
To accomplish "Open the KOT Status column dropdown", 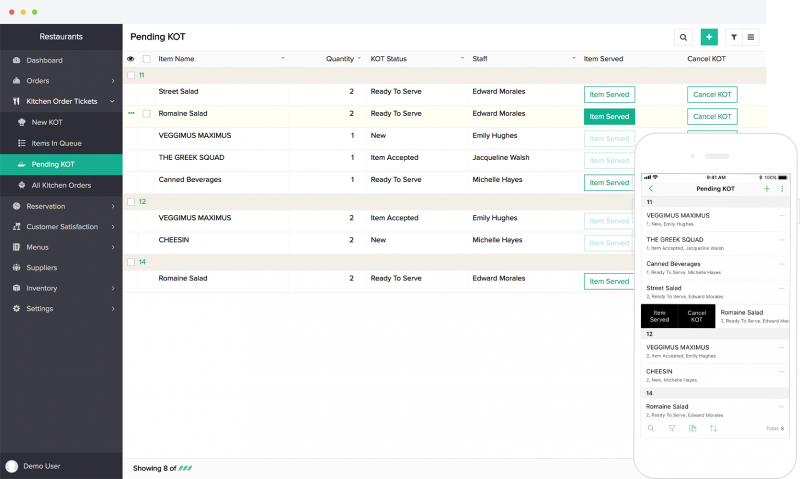I will click(462, 59).
